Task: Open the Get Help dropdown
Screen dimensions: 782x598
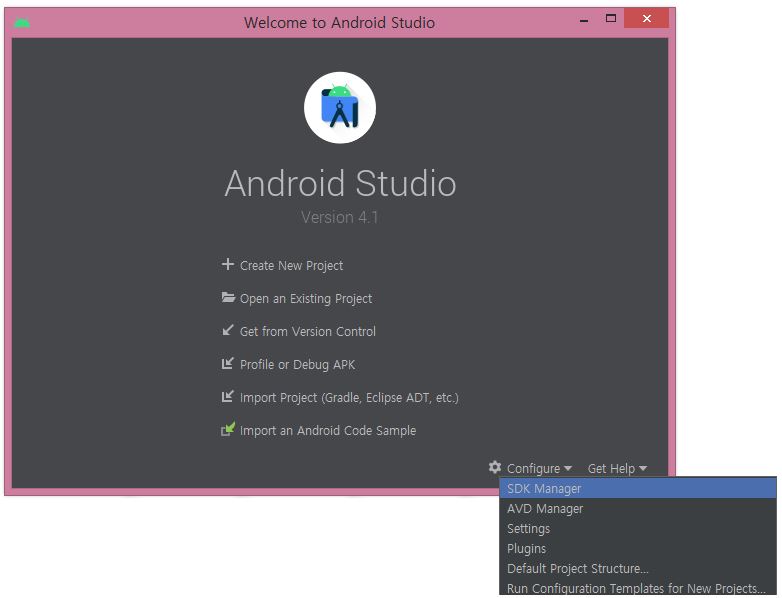Action: [x=617, y=468]
